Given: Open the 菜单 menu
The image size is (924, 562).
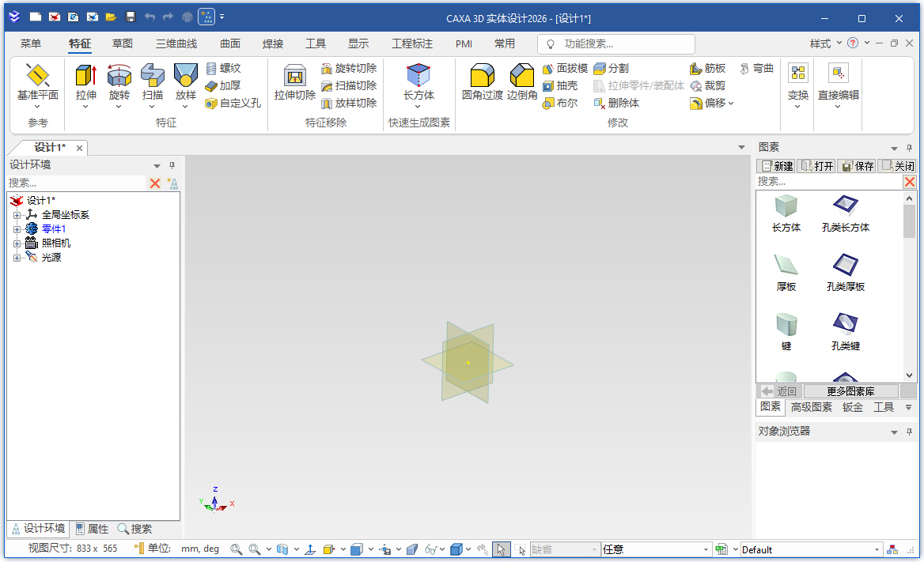Looking at the screenshot, I should click(31, 43).
